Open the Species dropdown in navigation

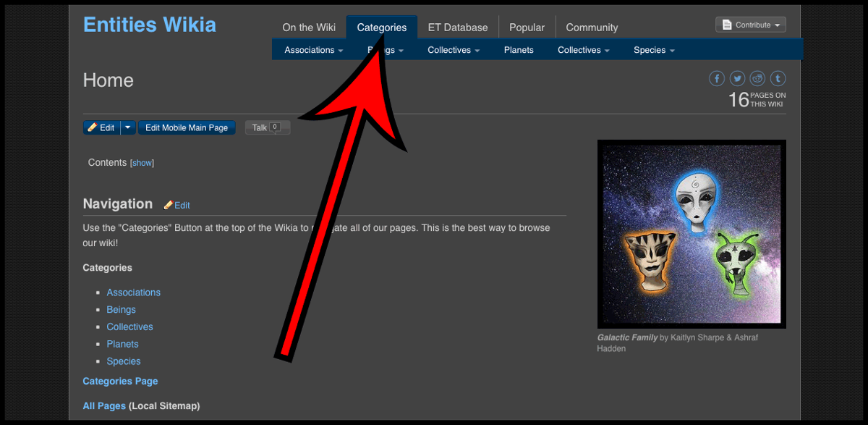click(652, 49)
